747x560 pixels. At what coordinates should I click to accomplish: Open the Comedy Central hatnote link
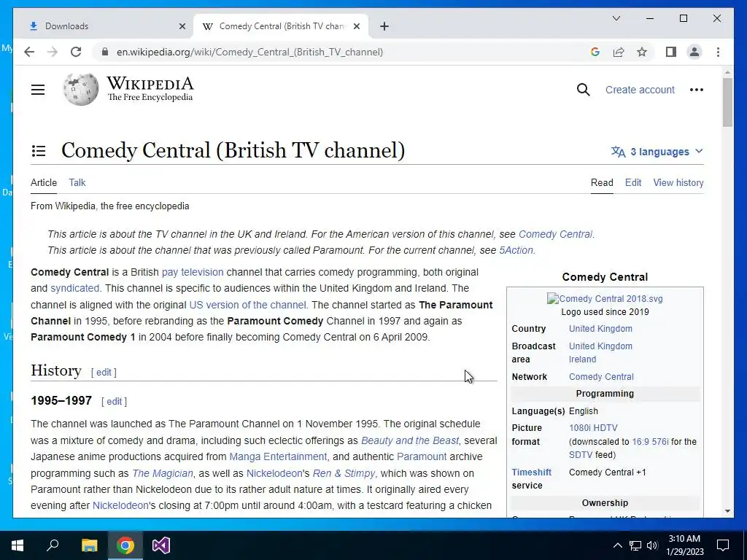pyautogui.click(x=555, y=234)
